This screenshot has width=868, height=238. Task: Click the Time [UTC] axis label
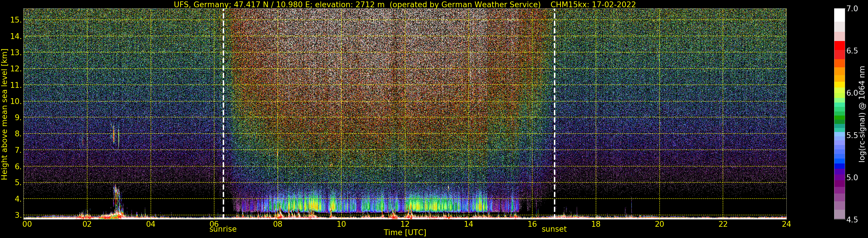click(405, 233)
